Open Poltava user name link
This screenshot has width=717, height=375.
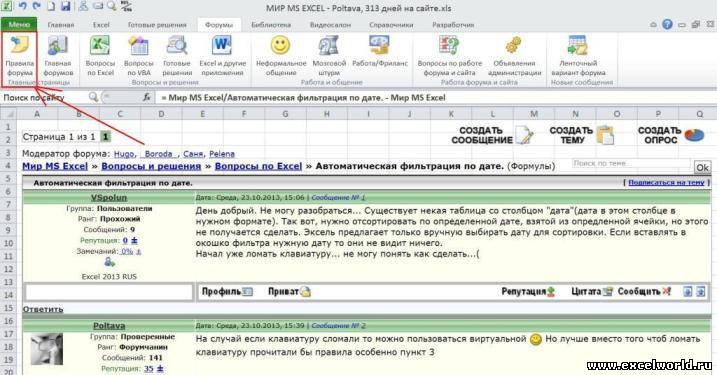(x=109, y=326)
